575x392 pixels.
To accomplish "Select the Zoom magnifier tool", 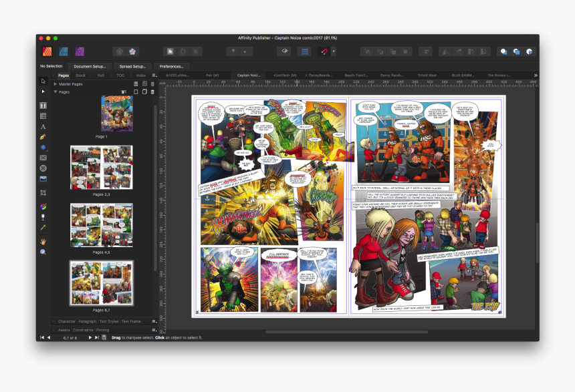I will 43,252.
